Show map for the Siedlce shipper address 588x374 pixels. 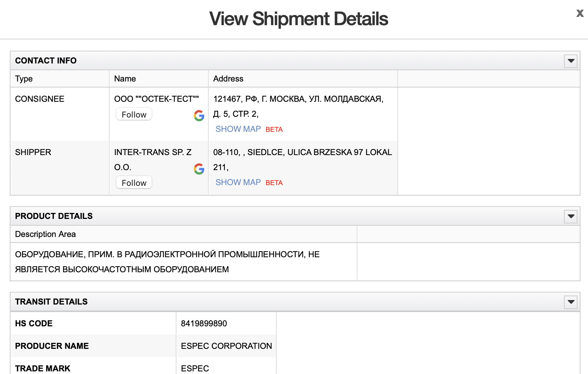point(238,182)
